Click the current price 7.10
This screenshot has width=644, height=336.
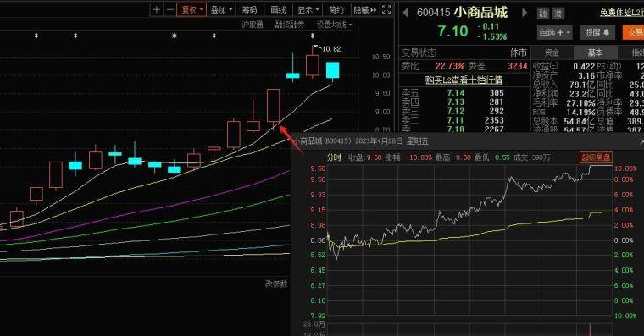452,31
